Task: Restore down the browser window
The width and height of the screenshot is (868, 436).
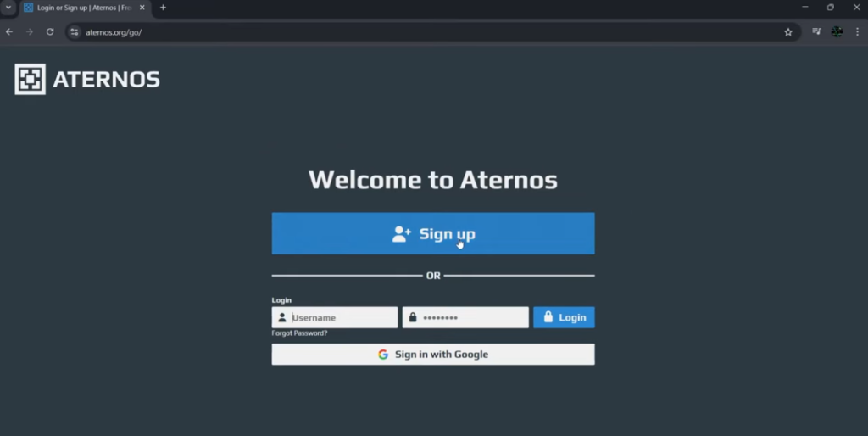Action: (x=831, y=7)
